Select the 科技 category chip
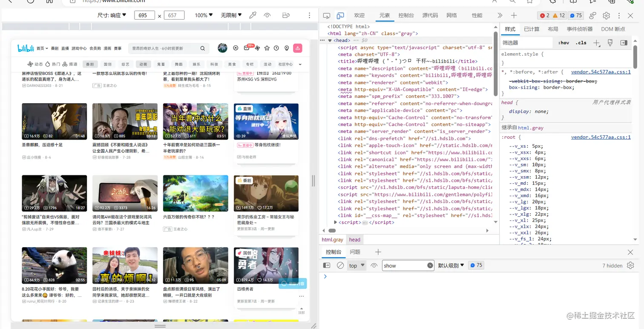 tap(214, 64)
